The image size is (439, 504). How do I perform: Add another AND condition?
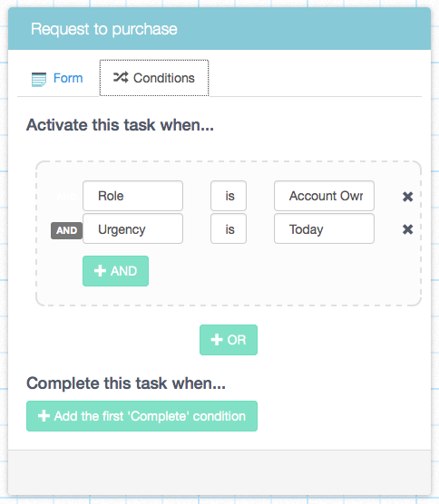(x=115, y=271)
